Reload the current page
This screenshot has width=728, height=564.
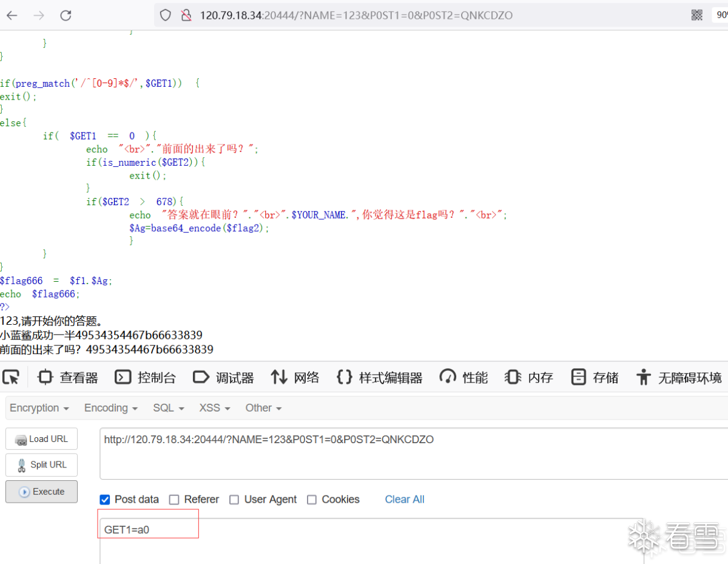(66, 15)
